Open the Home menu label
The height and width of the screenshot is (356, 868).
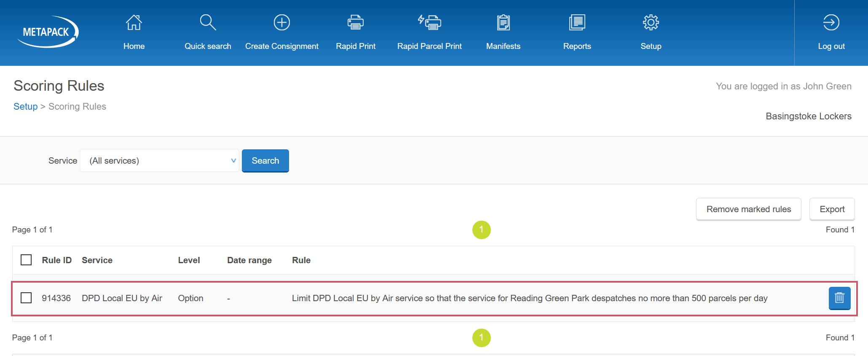[134, 46]
